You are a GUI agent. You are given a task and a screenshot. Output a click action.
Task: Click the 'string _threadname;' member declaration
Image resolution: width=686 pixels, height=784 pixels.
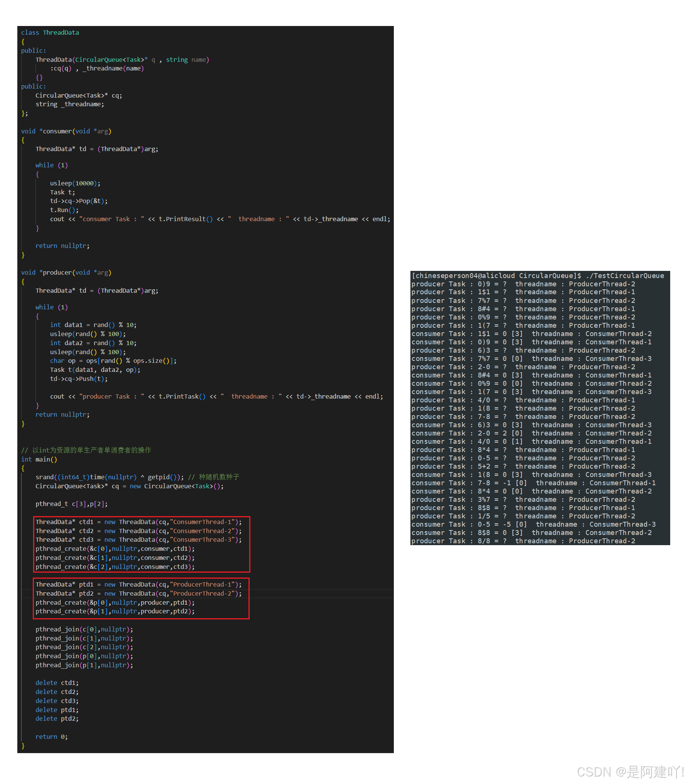pyautogui.click(x=70, y=104)
